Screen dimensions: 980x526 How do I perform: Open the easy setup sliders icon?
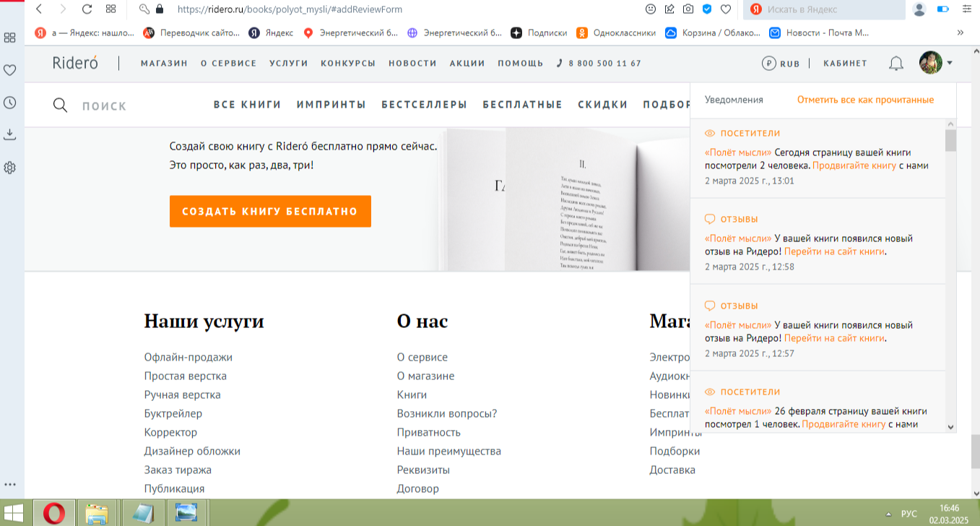[x=966, y=9]
